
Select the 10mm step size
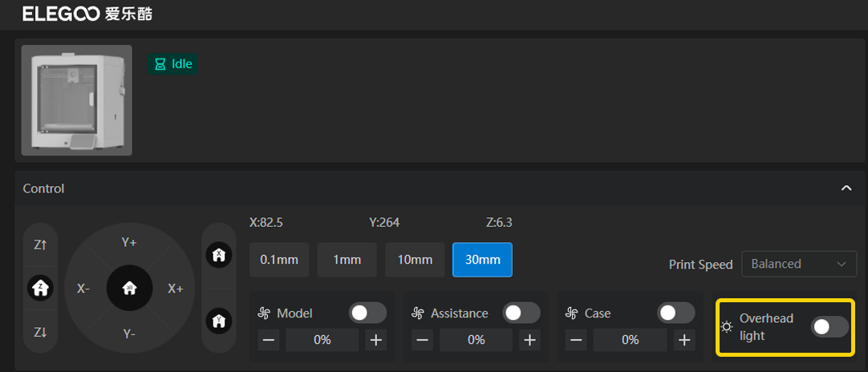pyautogui.click(x=415, y=260)
